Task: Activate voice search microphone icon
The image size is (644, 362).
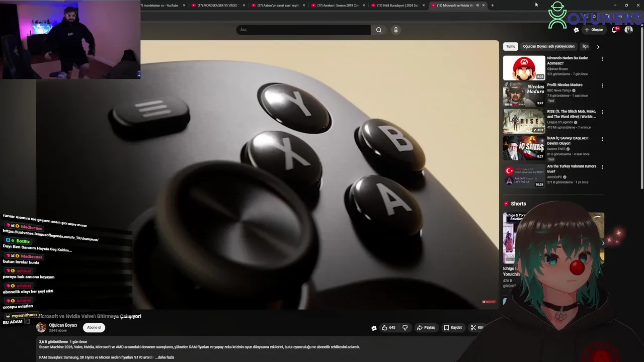Action: coord(396,30)
